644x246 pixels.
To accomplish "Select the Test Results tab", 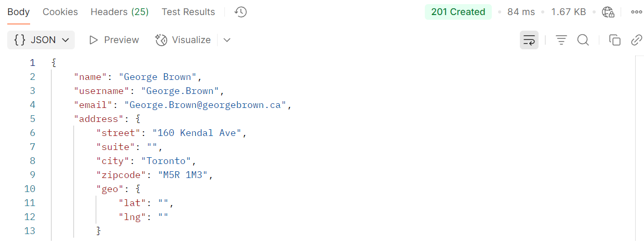I will pos(188,12).
